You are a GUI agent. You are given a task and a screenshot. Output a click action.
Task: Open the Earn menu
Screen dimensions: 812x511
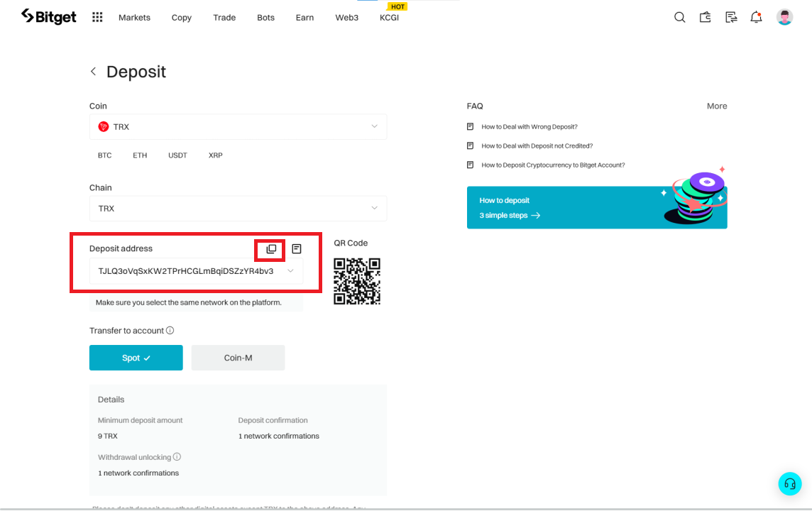coord(304,18)
